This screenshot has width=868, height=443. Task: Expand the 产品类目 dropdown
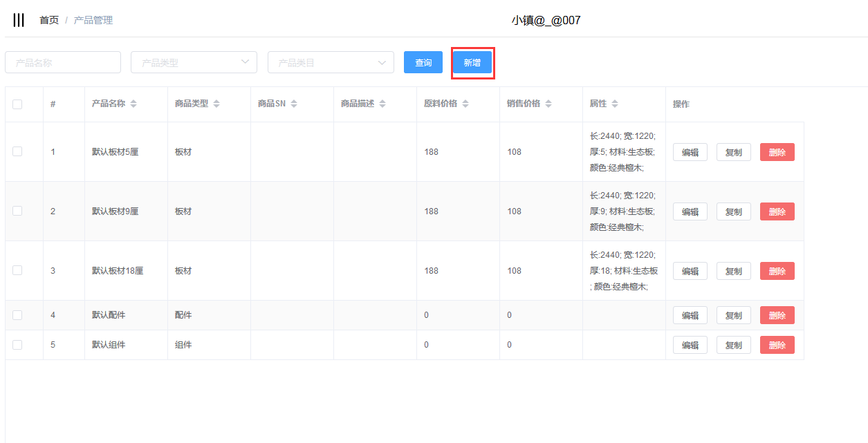331,62
